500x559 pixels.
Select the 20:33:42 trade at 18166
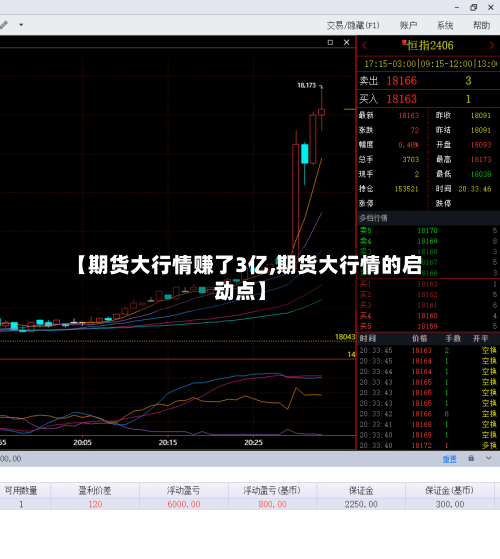(428, 414)
